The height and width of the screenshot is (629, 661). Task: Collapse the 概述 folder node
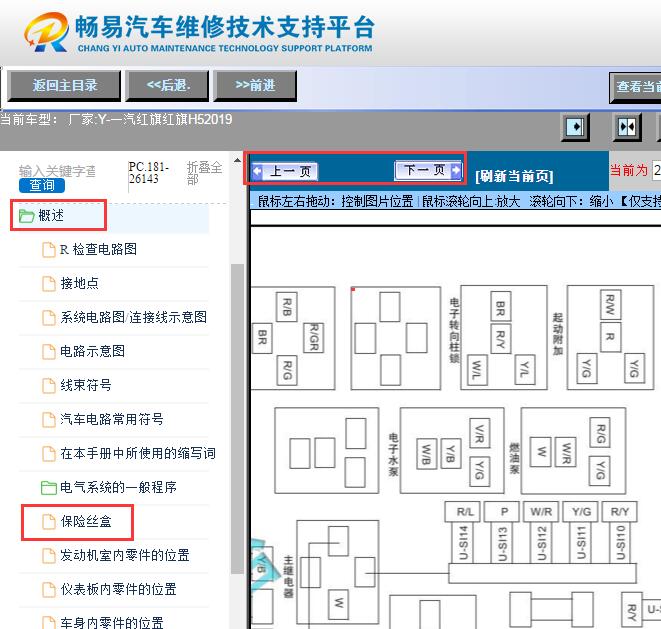click(x=51, y=215)
